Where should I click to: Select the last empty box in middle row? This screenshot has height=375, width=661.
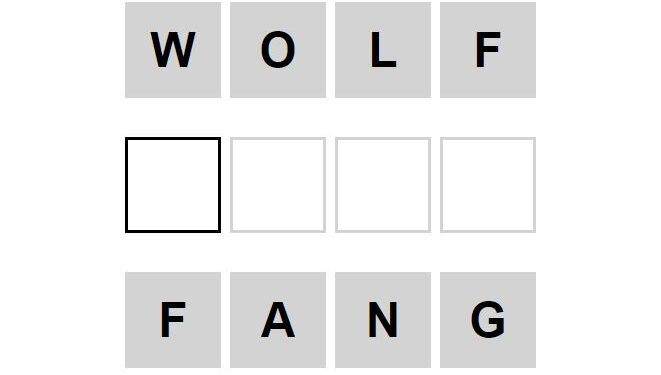coord(488,185)
